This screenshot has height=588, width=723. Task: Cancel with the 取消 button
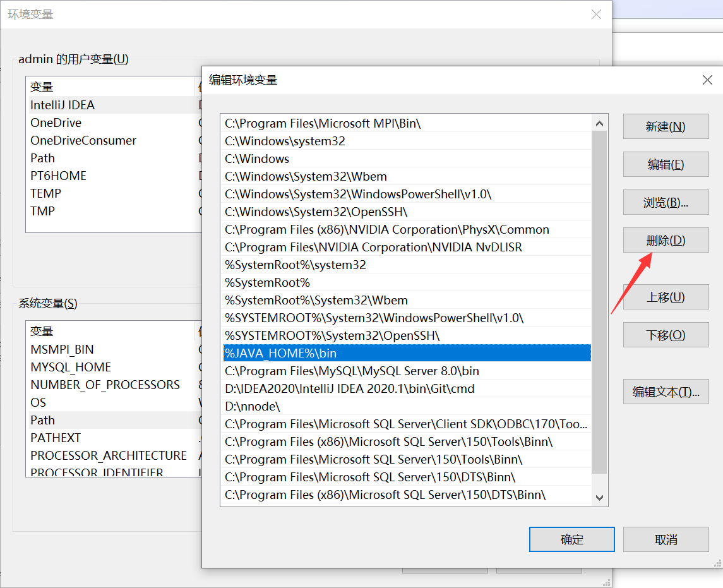(666, 539)
